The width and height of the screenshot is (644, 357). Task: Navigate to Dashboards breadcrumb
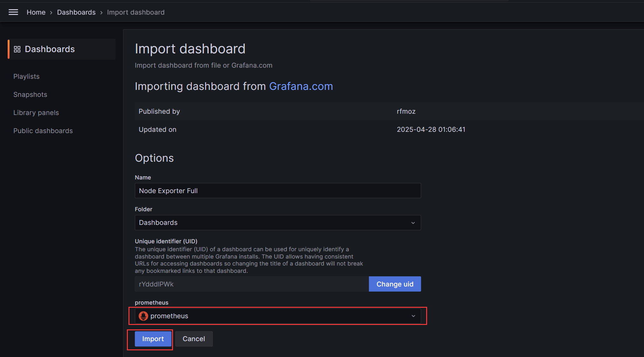(x=76, y=12)
